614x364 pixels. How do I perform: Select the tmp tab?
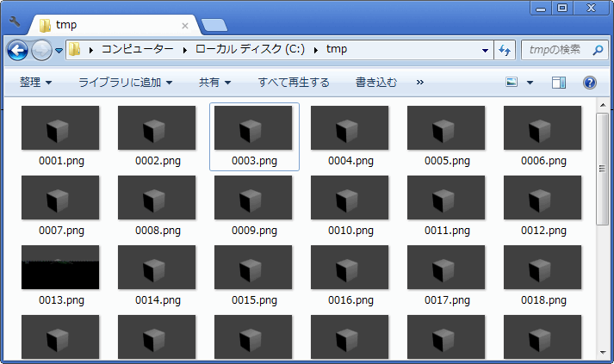[114, 25]
